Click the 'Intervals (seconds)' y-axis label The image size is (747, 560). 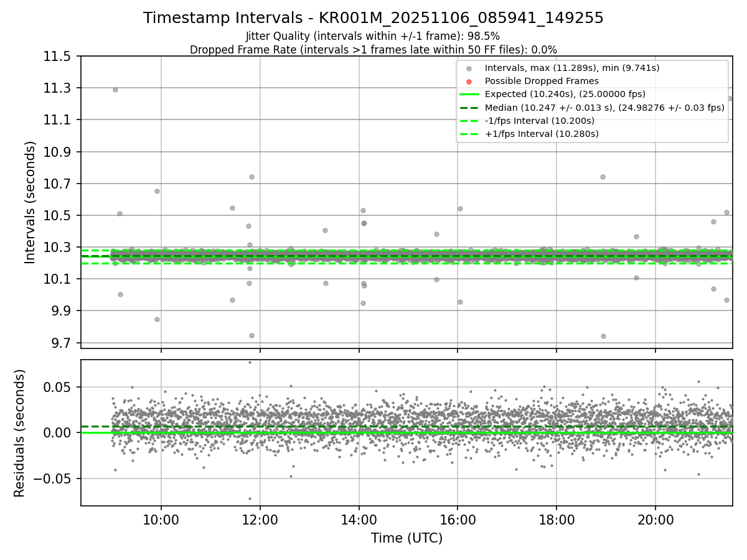31,202
